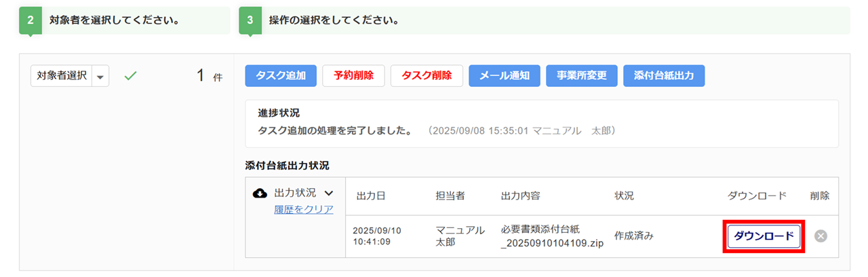Click the gray delete X icon in the row
Image resolution: width=868 pixels, height=277 pixels.
(821, 236)
